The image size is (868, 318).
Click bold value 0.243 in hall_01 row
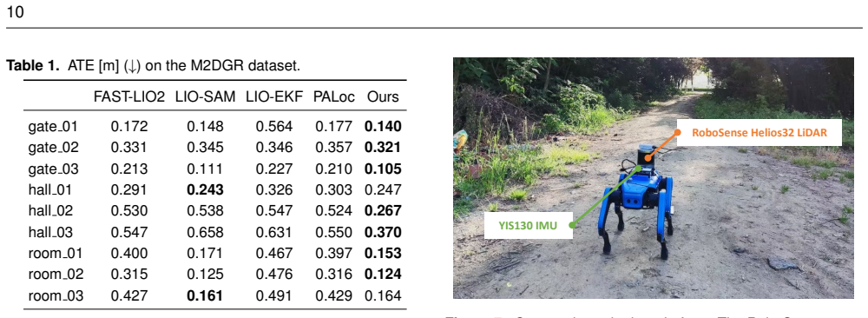(206, 190)
